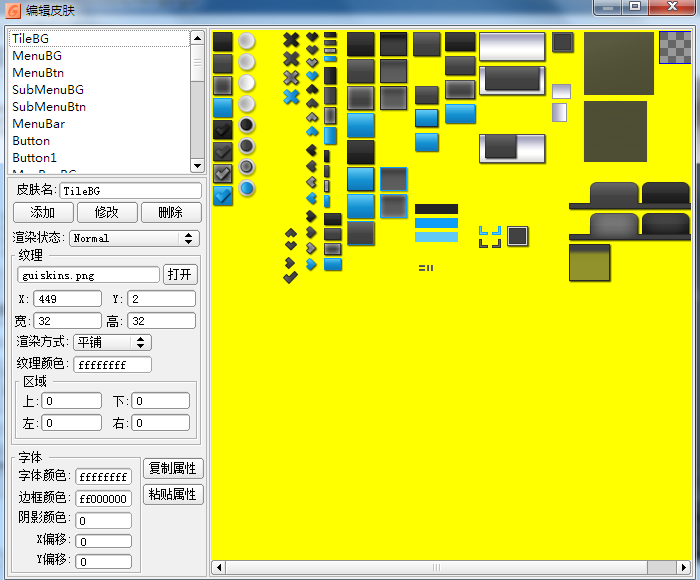
Task: Pick Button1 in the skin list
Action: pyautogui.click(x=35, y=158)
